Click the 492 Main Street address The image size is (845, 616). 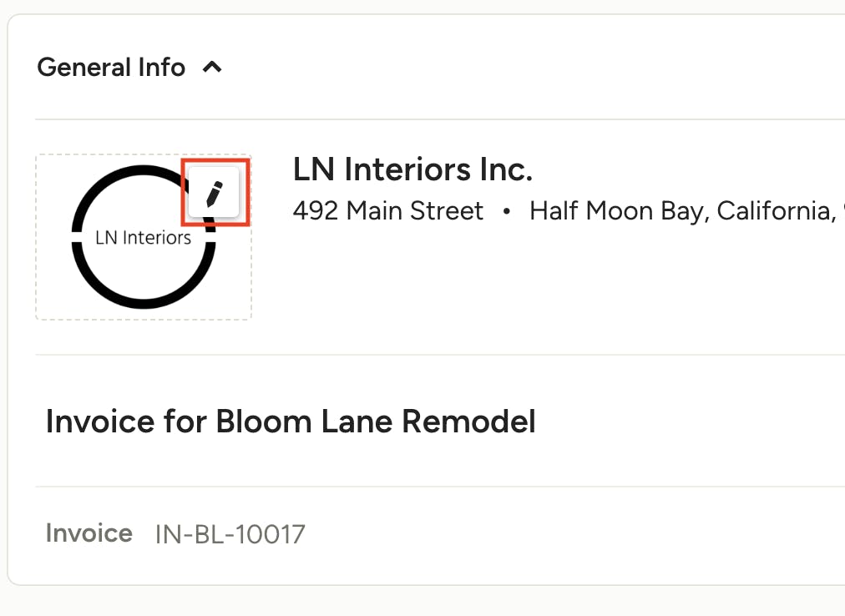[x=388, y=210]
